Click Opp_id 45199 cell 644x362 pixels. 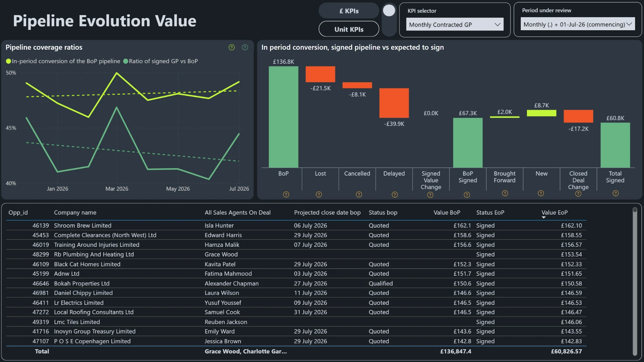41,274
